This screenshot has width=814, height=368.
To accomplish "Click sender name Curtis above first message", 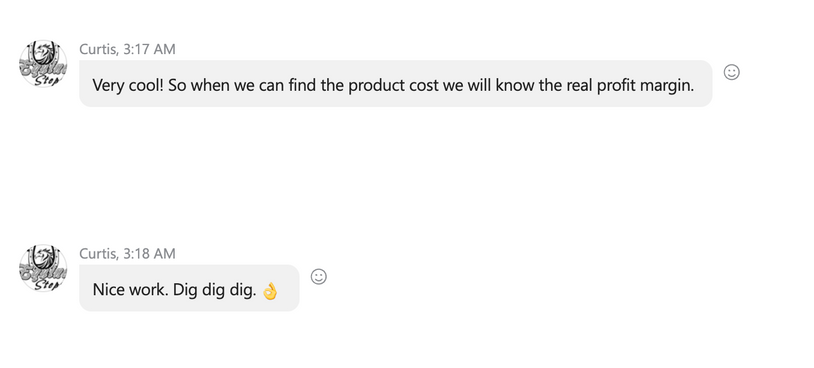I will pos(98,49).
